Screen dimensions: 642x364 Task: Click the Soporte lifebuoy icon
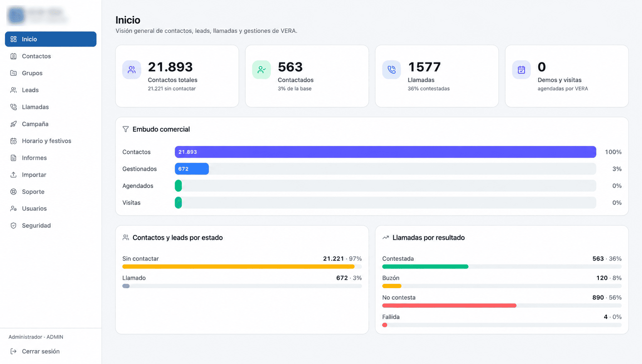(x=13, y=192)
